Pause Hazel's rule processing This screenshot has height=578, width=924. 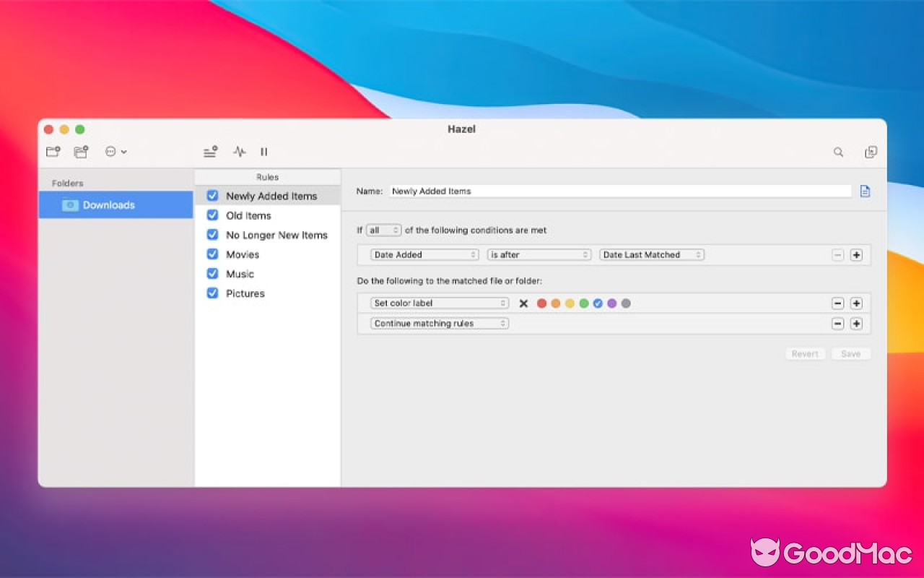pos(263,152)
